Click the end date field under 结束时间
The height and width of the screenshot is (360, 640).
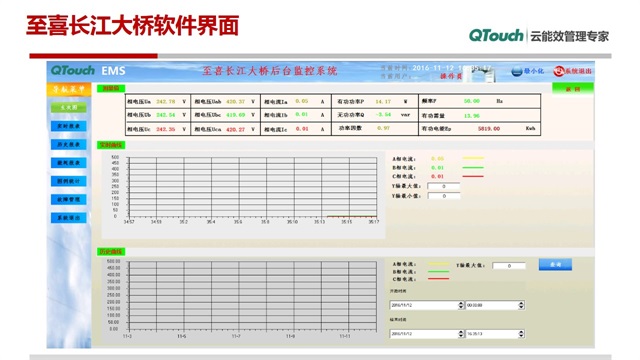pos(424,334)
